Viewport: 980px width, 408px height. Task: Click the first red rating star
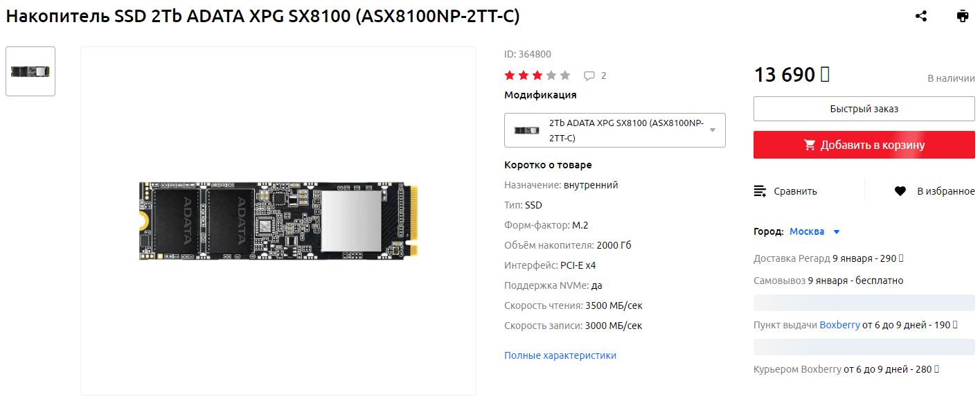click(x=510, y=76)
